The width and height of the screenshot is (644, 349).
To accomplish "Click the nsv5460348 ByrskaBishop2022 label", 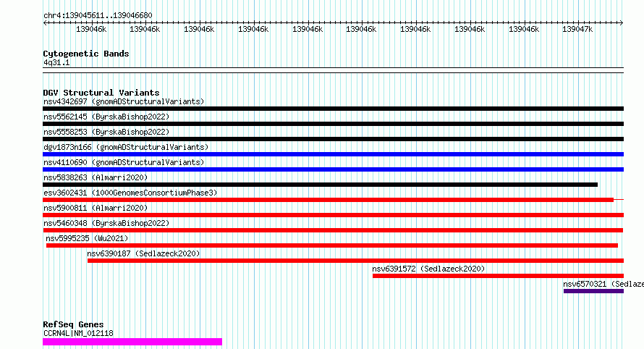I will 106,223.
